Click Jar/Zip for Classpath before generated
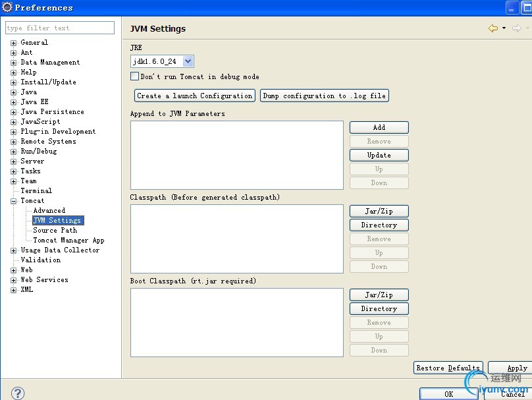532x400 pixels. point(379,212)
